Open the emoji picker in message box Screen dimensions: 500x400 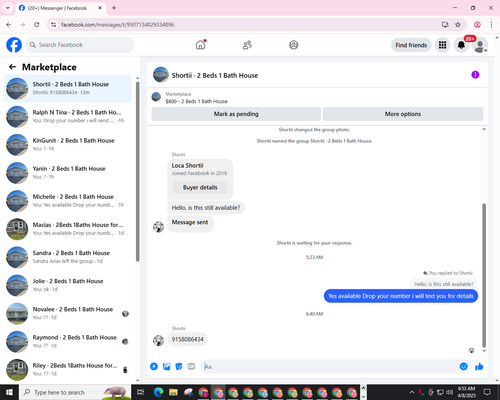pos(463,367)
